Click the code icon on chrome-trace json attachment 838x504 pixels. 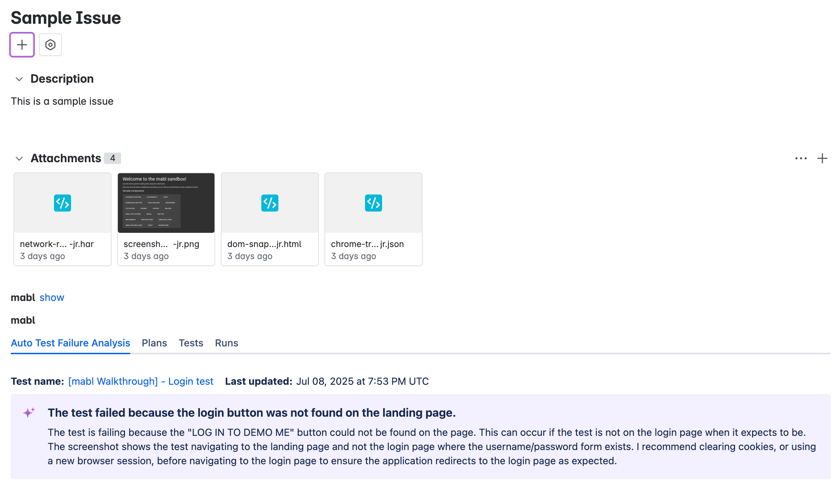tap(373, 203)
